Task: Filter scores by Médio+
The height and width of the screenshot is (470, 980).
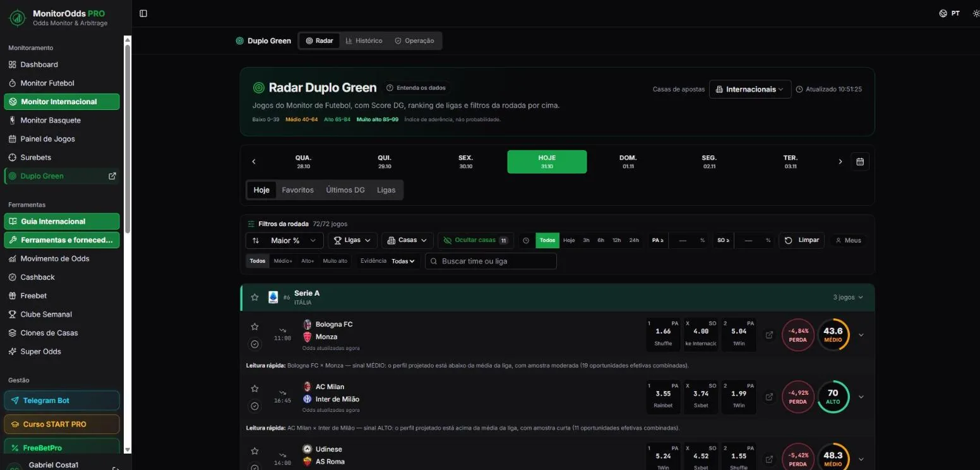Action: click(x=283, y=261)
